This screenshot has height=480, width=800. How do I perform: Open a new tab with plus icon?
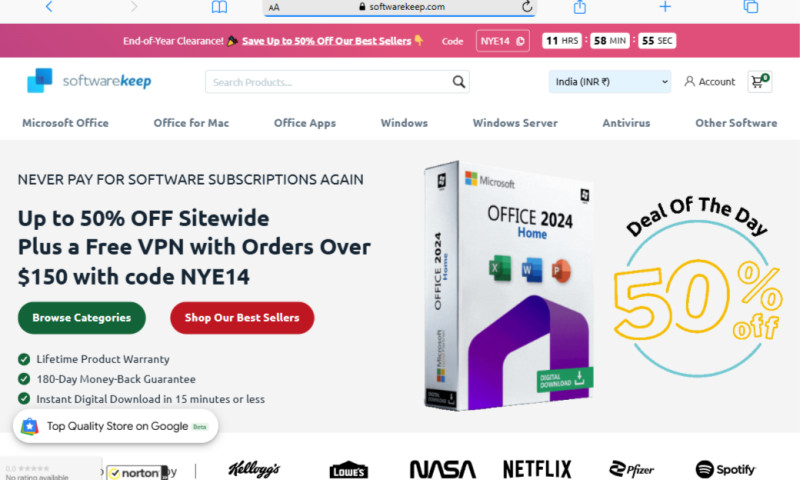pos(665,7)
